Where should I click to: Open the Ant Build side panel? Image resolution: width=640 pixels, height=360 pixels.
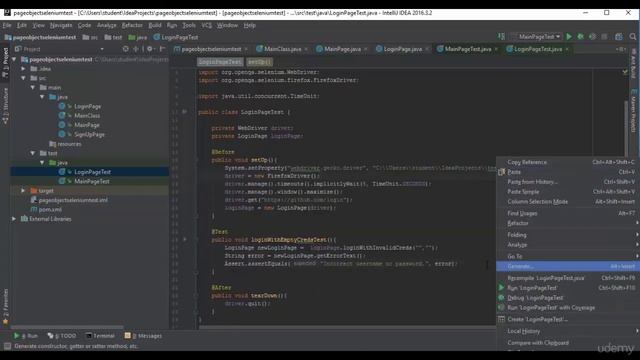(x=633, y=63)
